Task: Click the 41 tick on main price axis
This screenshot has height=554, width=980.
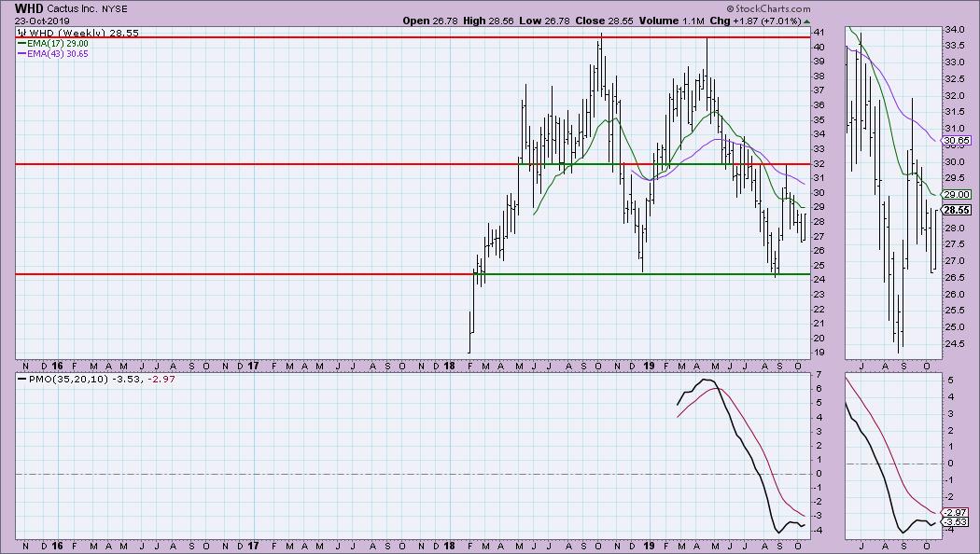Action: point(819,32)
